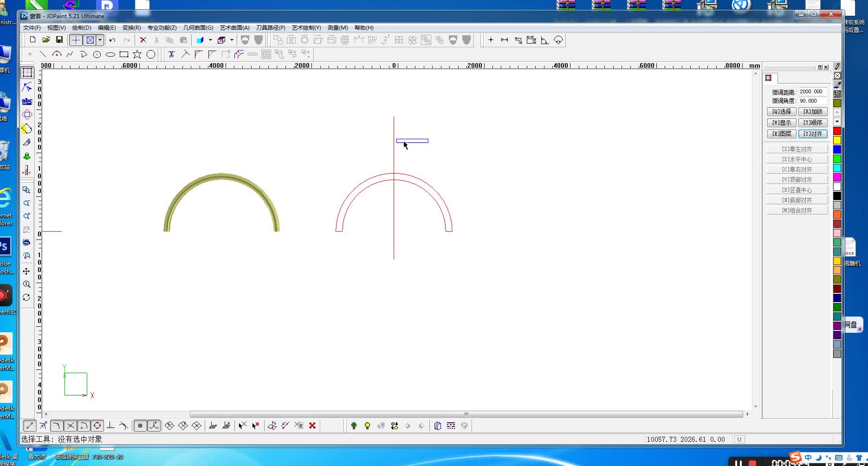This screenshot has height=466, width=868.
Task: Toggle intersection snap button
Action: [x=70, y=426]
